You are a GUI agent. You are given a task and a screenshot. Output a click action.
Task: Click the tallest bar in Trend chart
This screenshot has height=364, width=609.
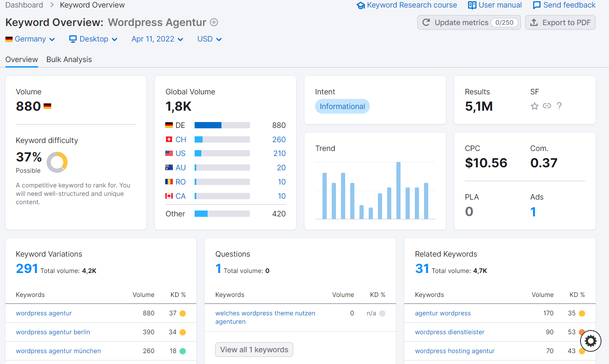(x=398, y=190)
